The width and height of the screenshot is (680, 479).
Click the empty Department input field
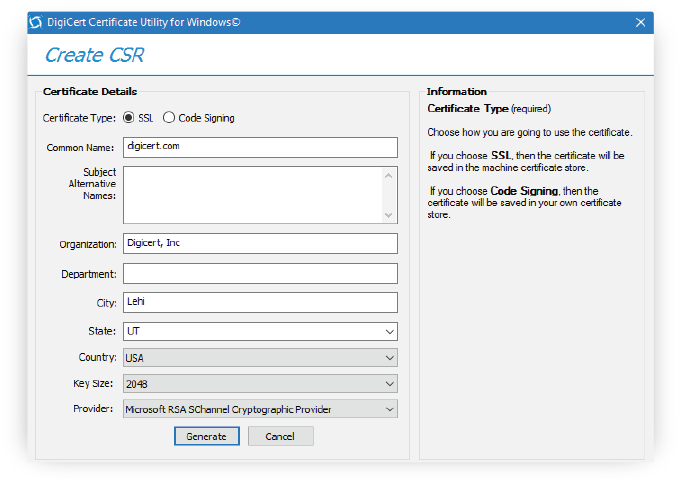tap(260, 274)
